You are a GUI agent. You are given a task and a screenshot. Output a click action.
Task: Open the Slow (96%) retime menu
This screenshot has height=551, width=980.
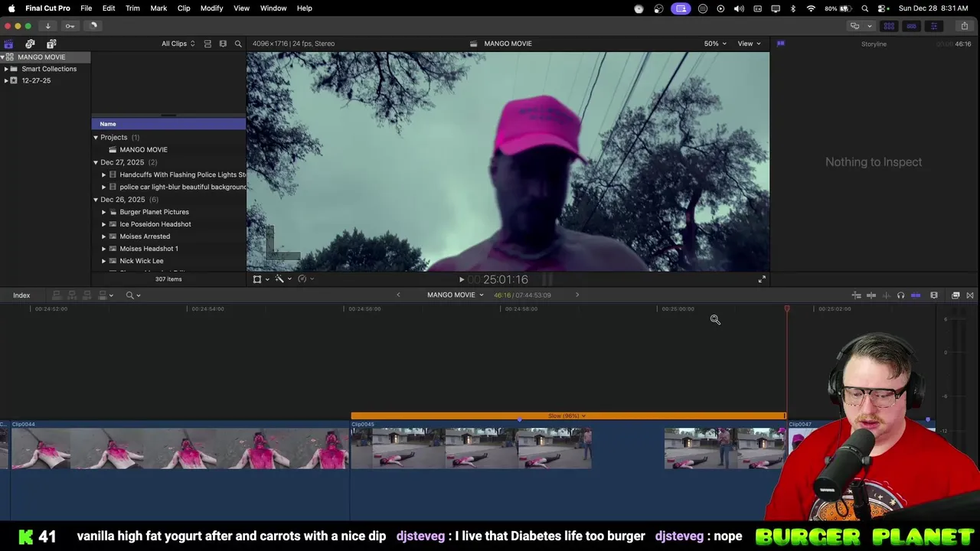pos(567,416)
